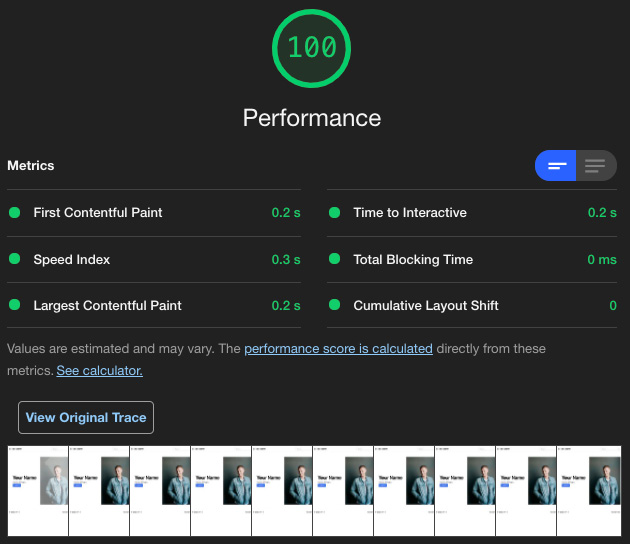Click the Cumulative Layout Shift value 0
The height and width of the screenshot is (544, 630).
click(613, 305)
